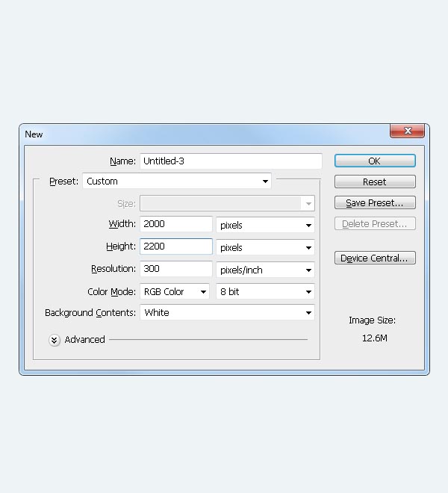Click Save Preset button
This screenshot has height=493, width=448.
375,202
